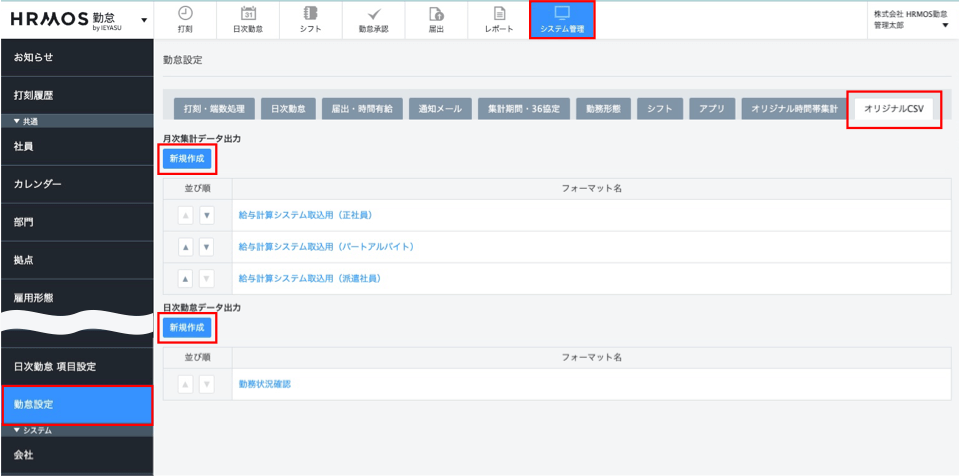Open the レポート report icon
This screenshot has height=476, width=959.
click(499, 13)
